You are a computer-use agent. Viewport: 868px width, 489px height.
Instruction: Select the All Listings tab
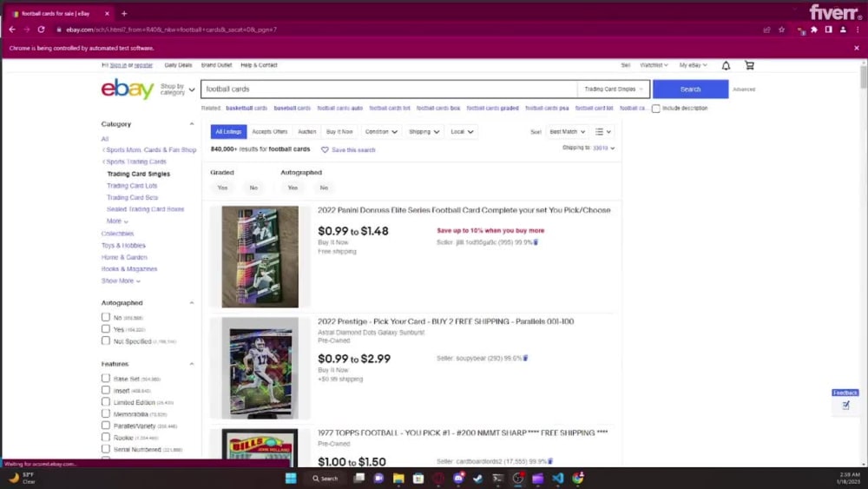pyautogui.click(x=228, y=132)
